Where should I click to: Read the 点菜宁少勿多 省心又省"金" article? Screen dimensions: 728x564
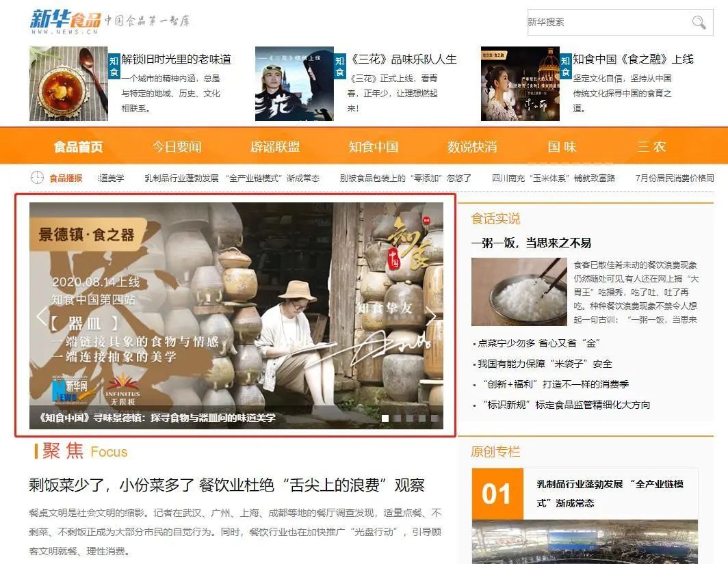(538, 343)
